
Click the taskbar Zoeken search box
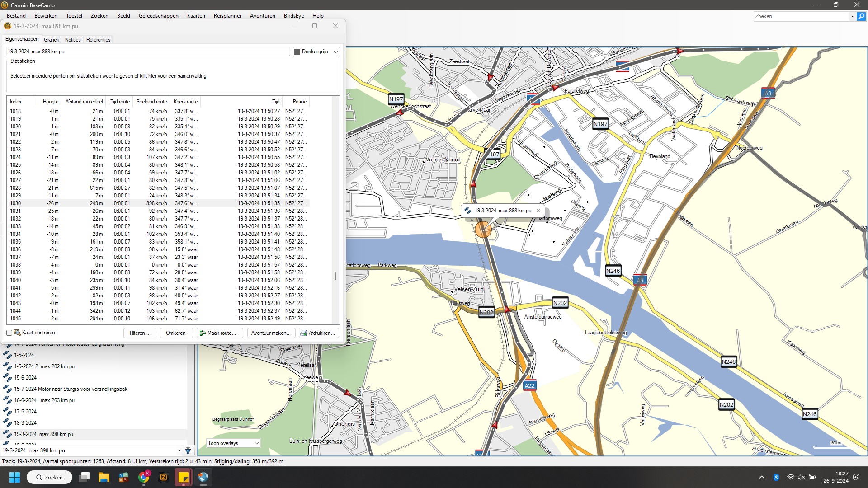pyautogui.click(x=49, y=477)
